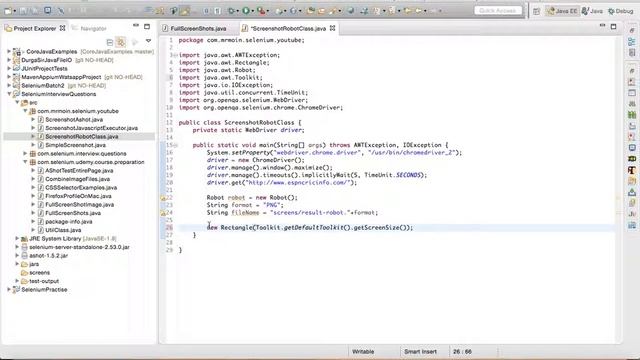Image resolution: width=640 pixels, height=360 pixels.
Task: Select SimpleScreenshot.java in the tree
Action: point(76,145)
